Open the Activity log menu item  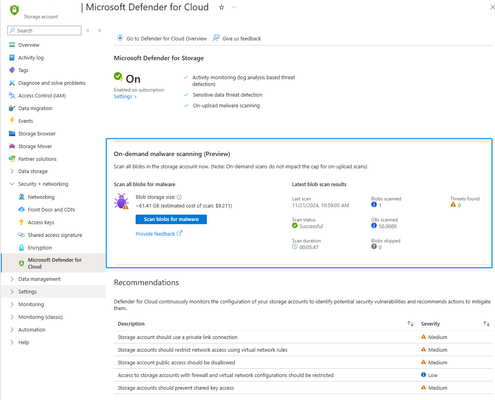pos(31,58)
